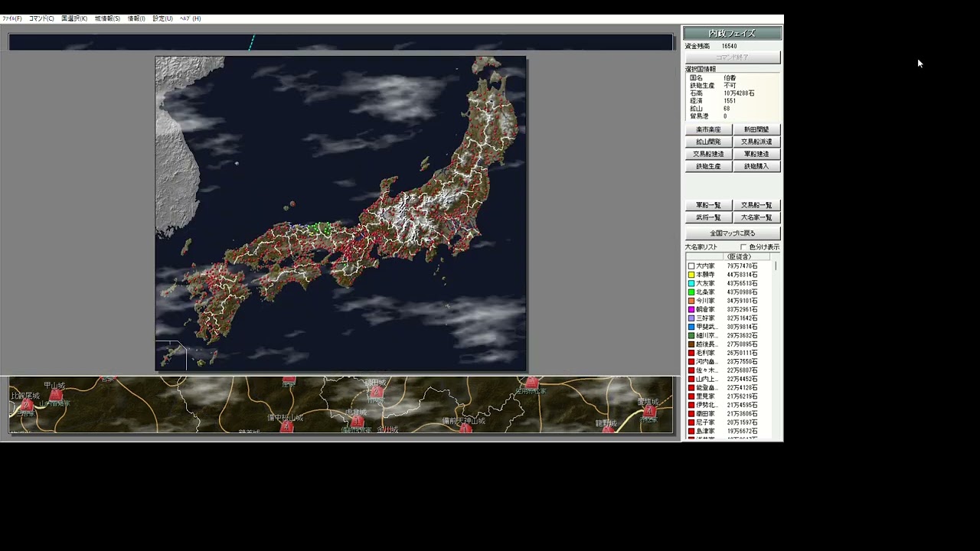Click the green swatch for 北条家
Image resolution: width=980 pixels, height=551 pixels.
tap(691, 292)
